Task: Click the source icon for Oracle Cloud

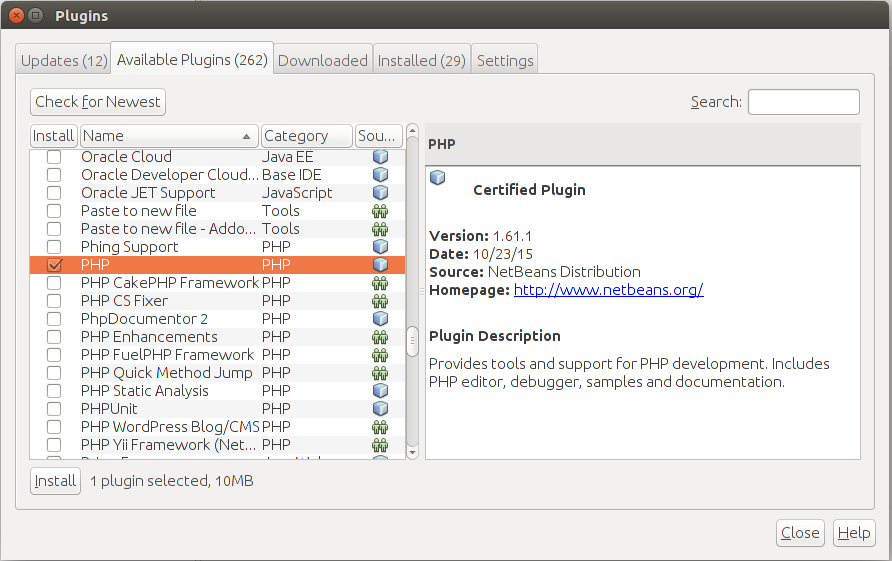Action: 380,156
